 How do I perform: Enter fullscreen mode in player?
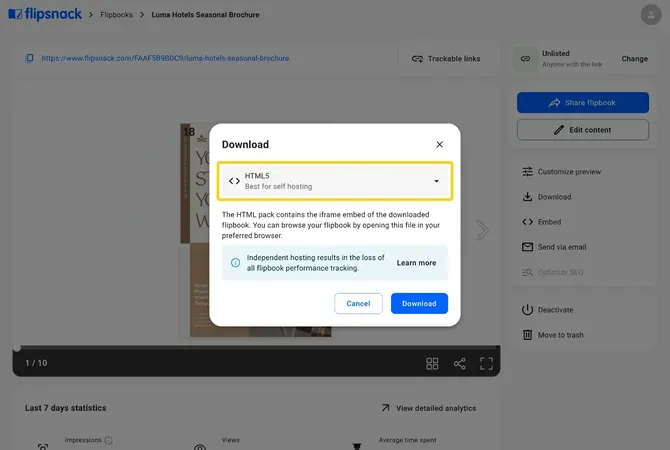tap(486, 364)
